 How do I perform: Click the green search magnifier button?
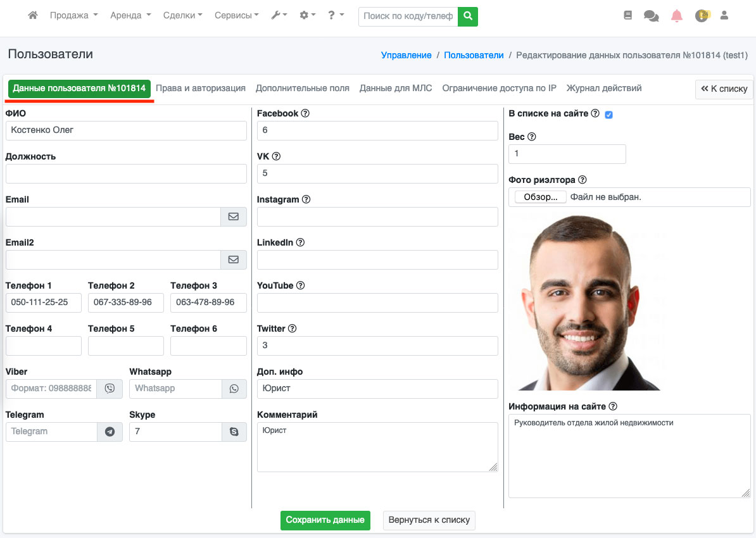(x=468, y=16)
